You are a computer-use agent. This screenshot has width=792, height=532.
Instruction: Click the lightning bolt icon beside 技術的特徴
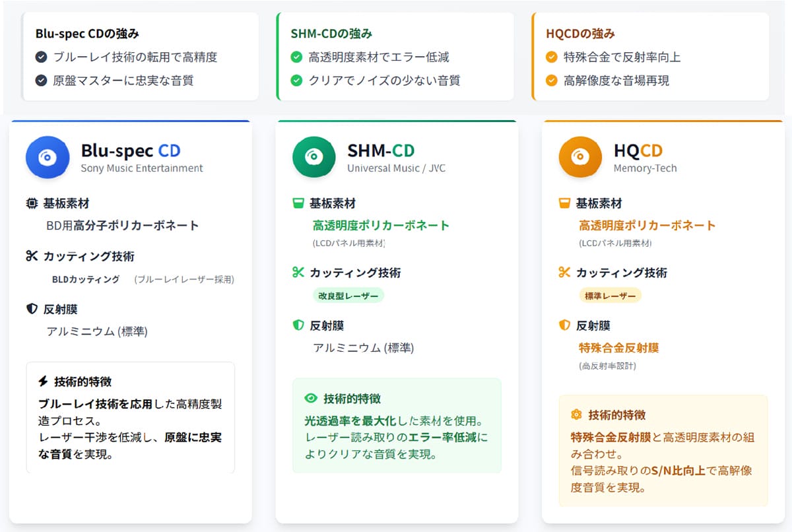pos(44,382)
